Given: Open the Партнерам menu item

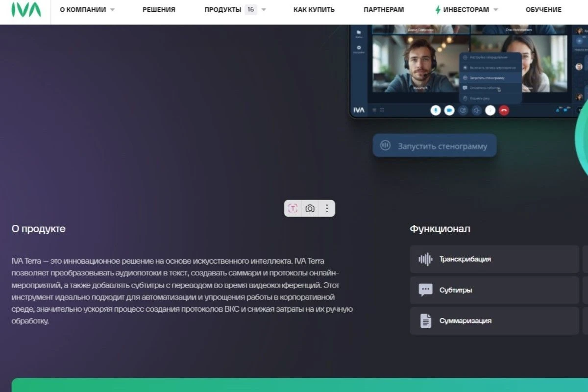Looking at the screenshot, I should coord(384,10).
